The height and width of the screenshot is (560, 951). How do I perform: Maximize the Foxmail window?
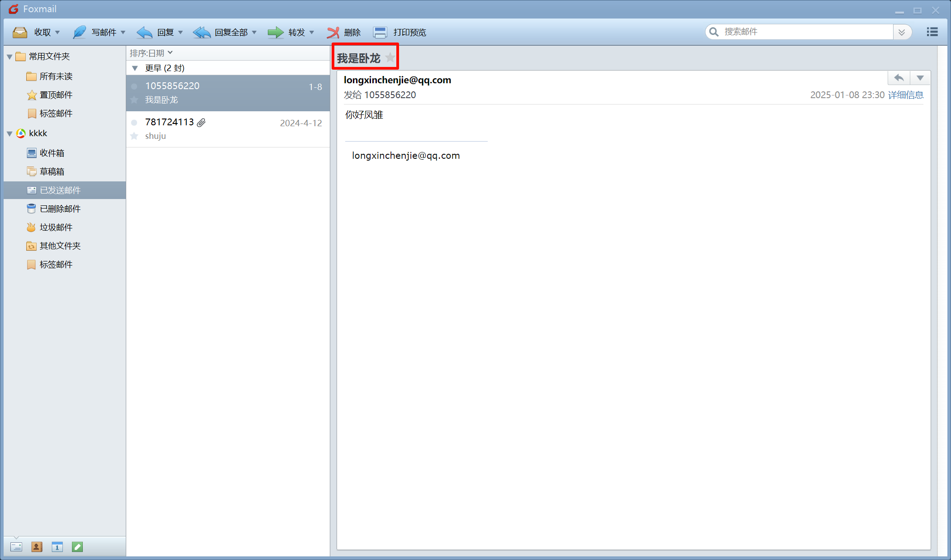[918, 10]
